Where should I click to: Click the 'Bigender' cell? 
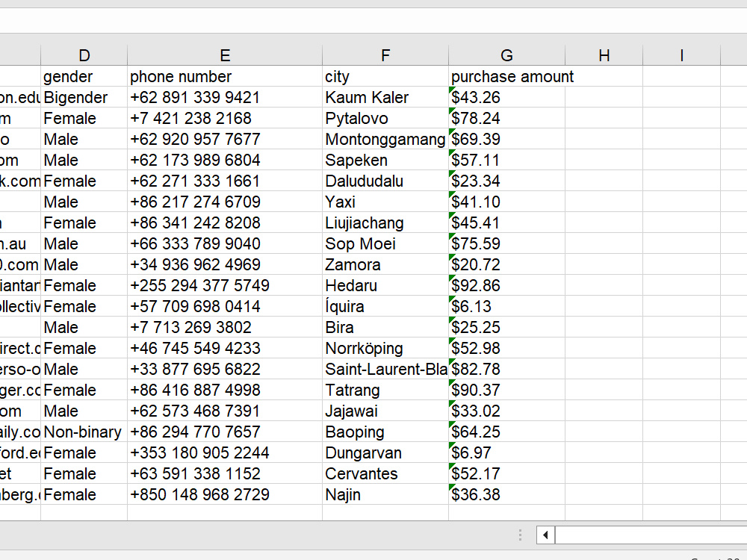click(84, 97)
